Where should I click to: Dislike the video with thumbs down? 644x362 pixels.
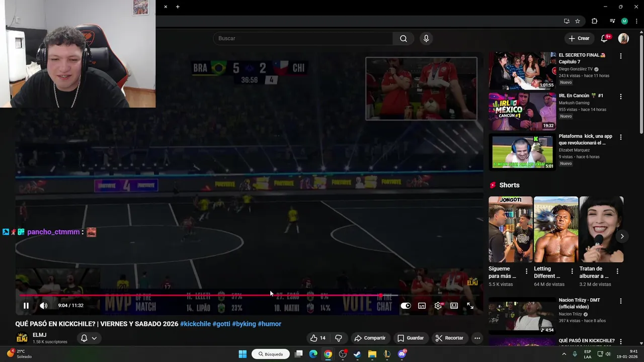click(x=339, y=338)
